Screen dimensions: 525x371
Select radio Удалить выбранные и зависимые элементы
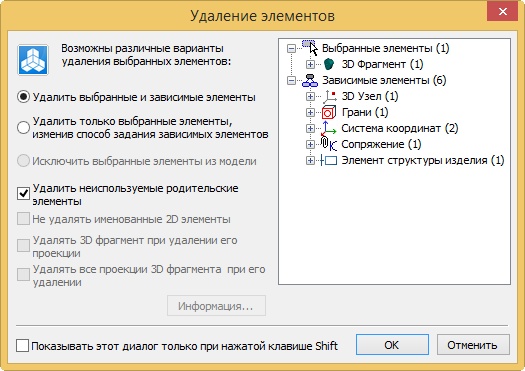[x=23, y=97]
